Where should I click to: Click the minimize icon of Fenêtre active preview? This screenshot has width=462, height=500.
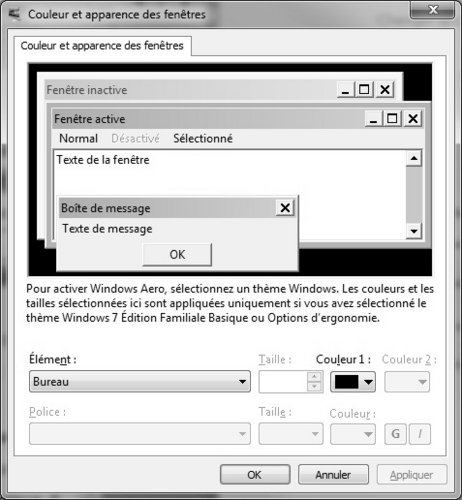tap(373, 119)
